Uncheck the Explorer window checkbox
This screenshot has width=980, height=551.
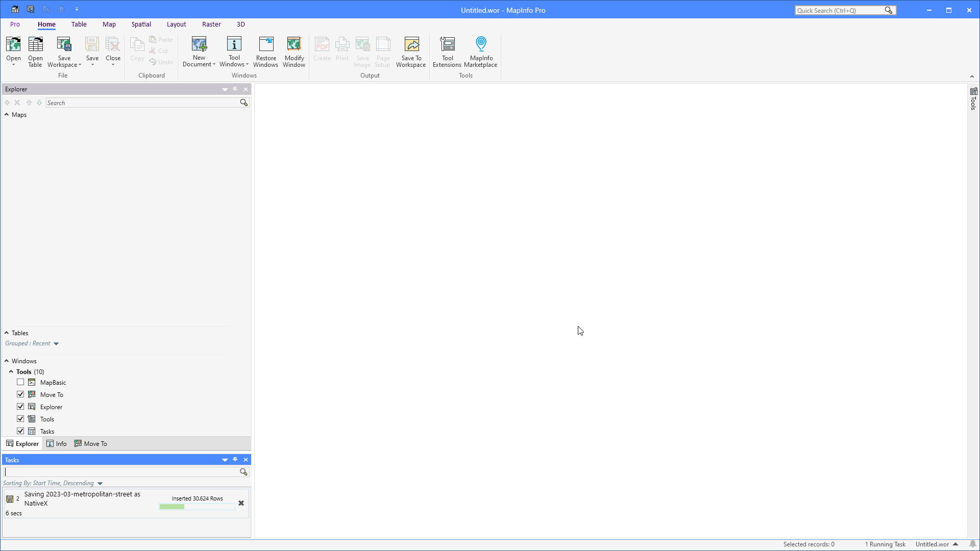[20, 407]
